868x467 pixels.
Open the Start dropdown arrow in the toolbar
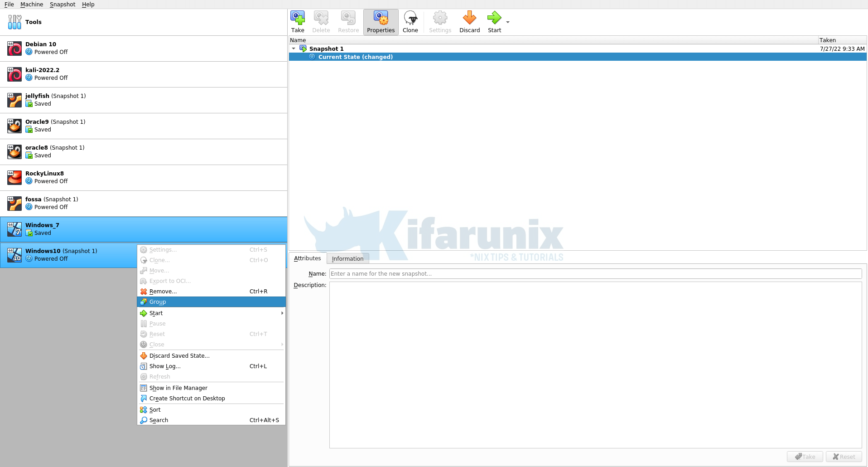pos(507,22)
